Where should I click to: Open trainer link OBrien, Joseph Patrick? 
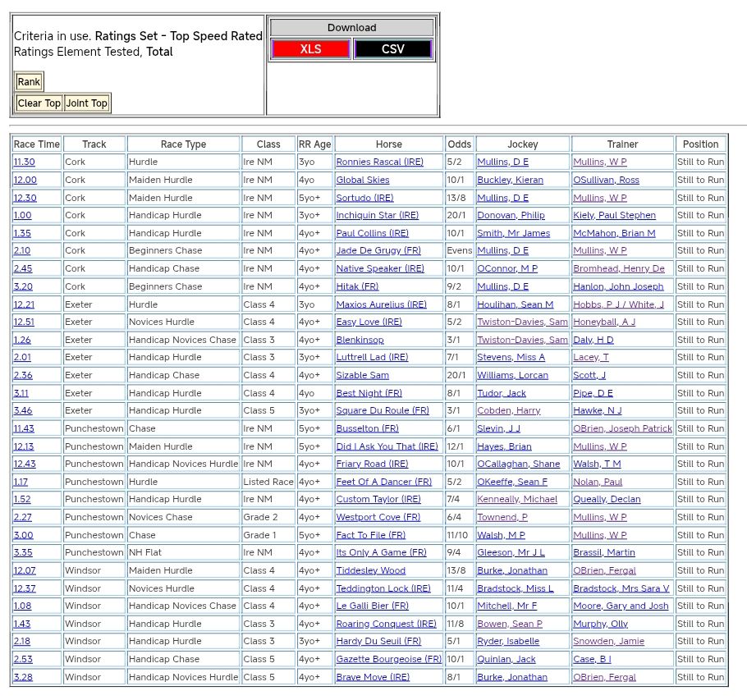tap(622, 429)
